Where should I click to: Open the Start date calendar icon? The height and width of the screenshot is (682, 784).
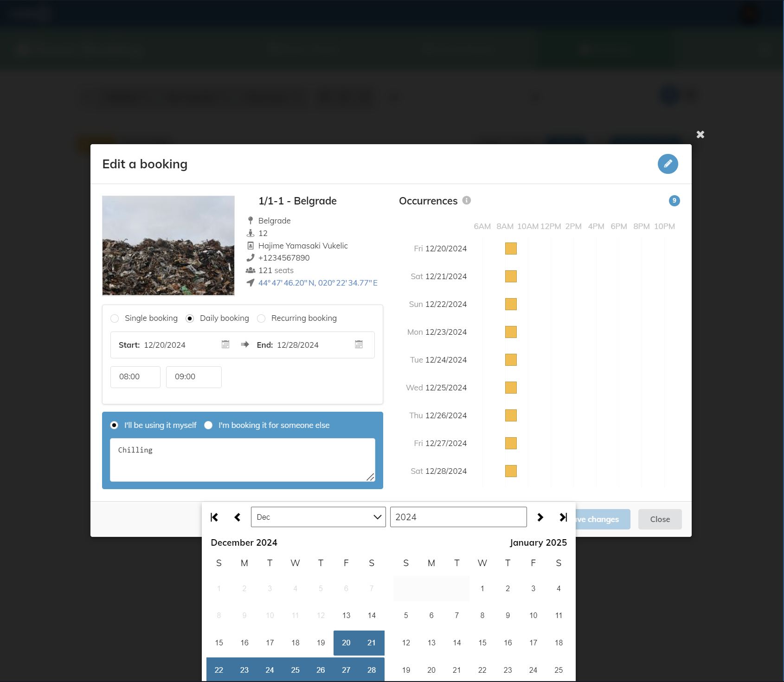pos(225,344)
